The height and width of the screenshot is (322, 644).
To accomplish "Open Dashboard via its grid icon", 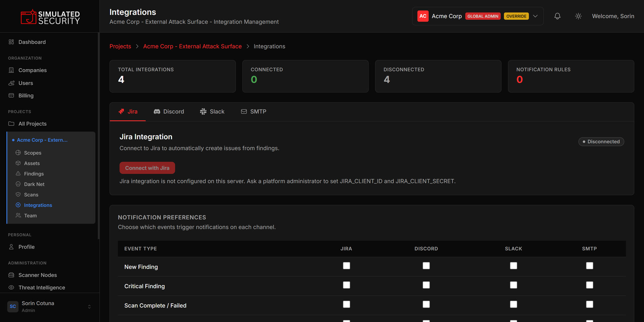I will 11,42.
